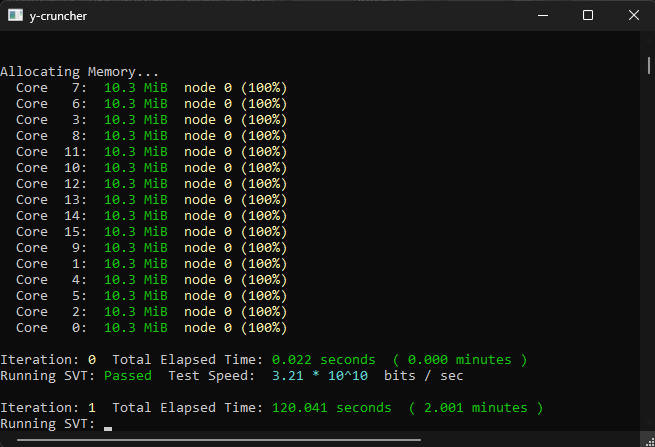
Task: Click the '0.022 seconds' elapsed time value
Action: point(324,360)
